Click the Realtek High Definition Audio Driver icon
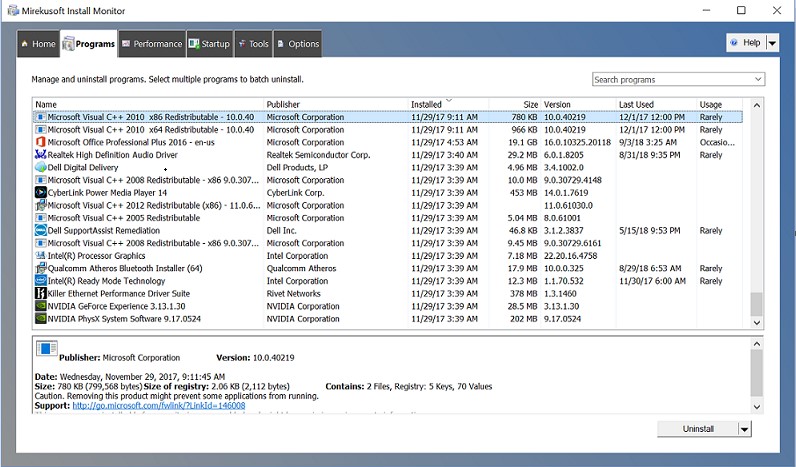 tap(41, 155)
